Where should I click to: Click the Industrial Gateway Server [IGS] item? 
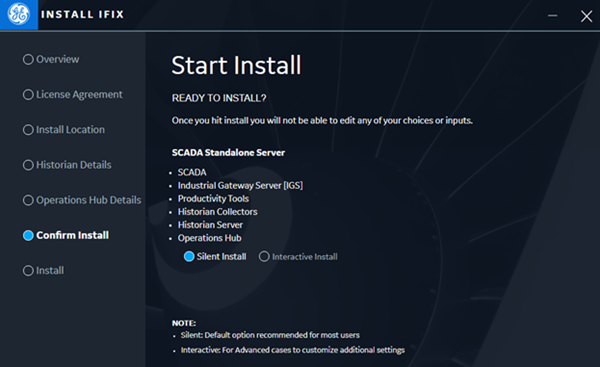240,186
